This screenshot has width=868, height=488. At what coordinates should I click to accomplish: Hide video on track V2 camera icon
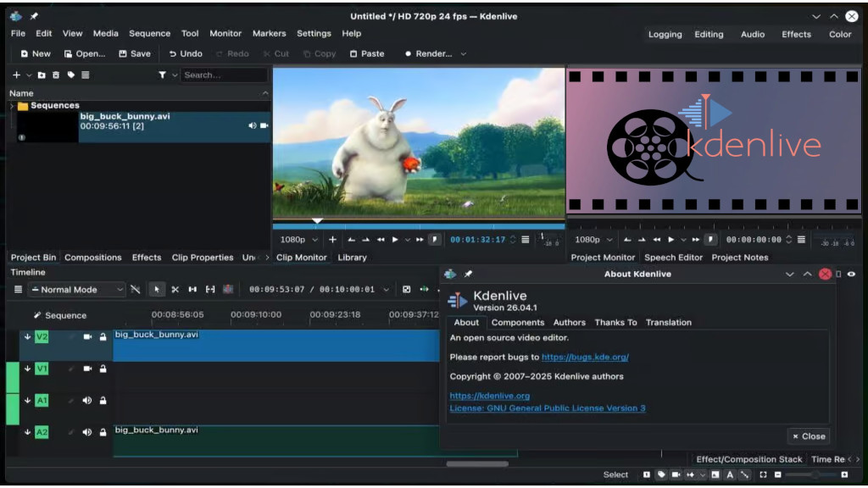point(87,336)
